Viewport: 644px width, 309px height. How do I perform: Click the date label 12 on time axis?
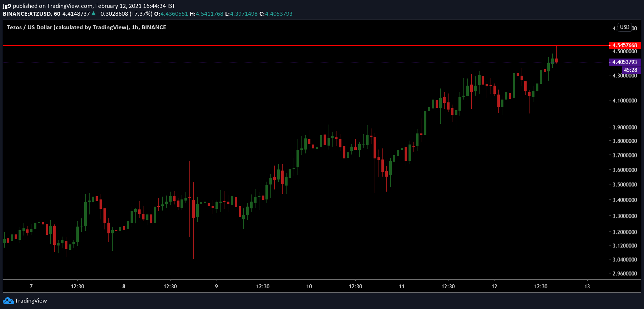point(495,287)
